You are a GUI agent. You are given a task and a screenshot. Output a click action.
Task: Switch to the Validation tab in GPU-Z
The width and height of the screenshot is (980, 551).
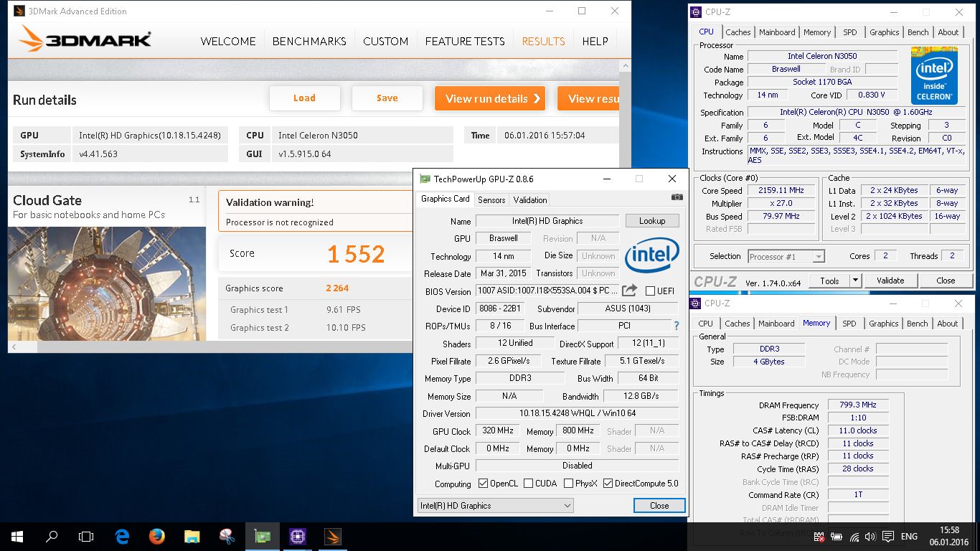[530, 199]
